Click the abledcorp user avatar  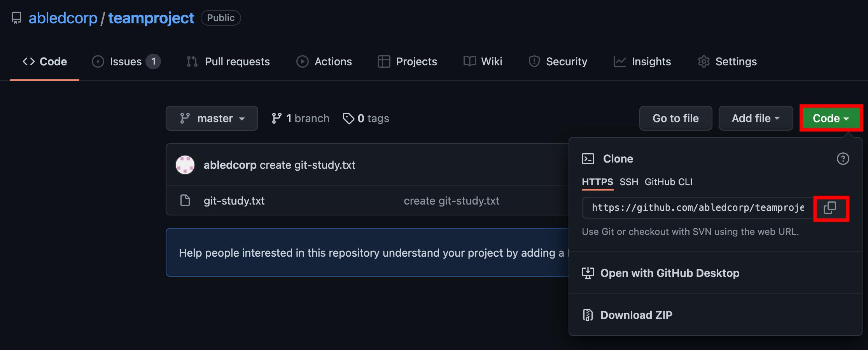[x=185, y=165]
